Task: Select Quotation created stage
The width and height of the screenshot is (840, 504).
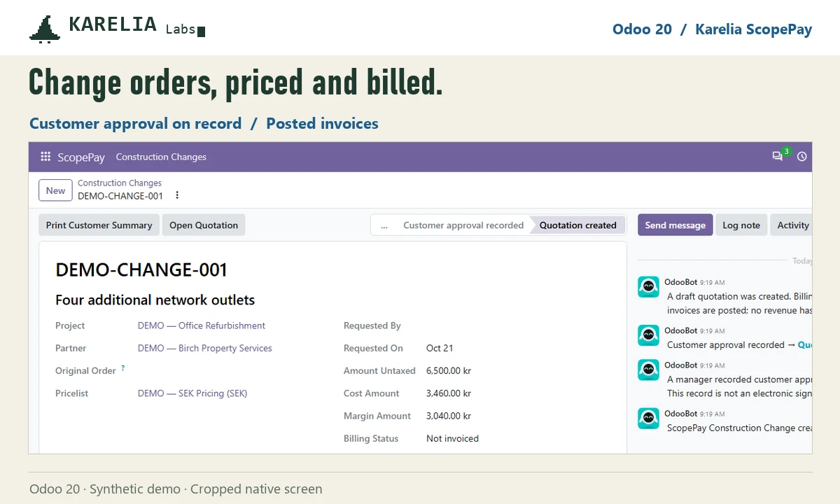Action: (577, 225)
